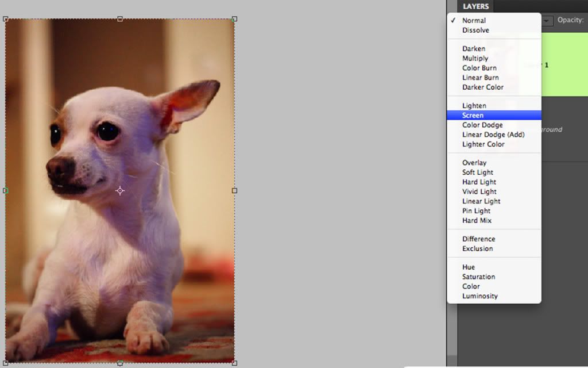Click the blend mode dropdown arrow
The width and height of the screenshot is (588, 368).
point(547,21)
